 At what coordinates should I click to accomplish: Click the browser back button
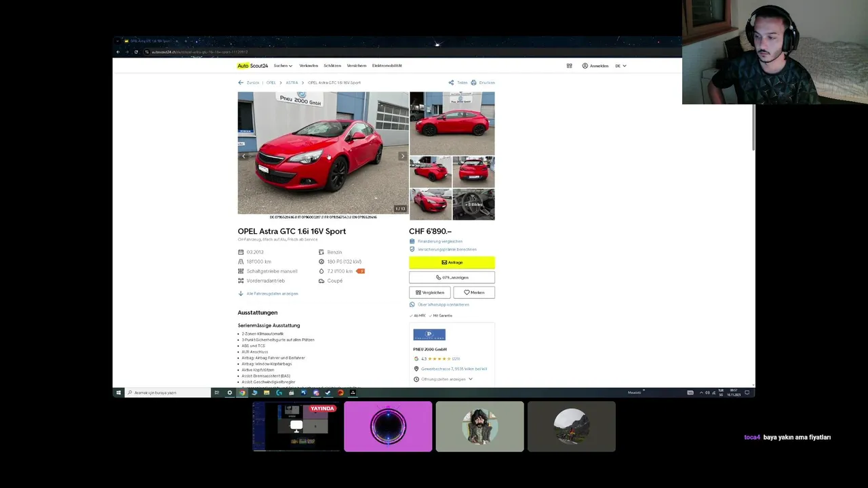(118, 52)
